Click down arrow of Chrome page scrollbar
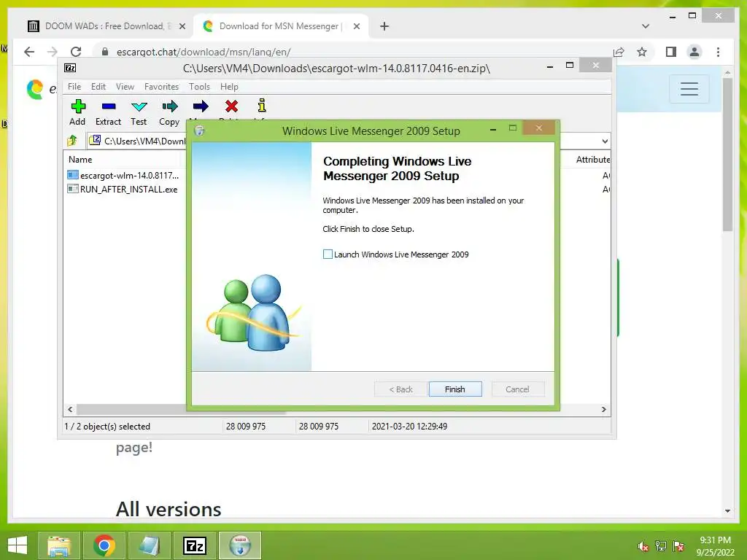This screenshot has height=560, width=747. (727, 511)
